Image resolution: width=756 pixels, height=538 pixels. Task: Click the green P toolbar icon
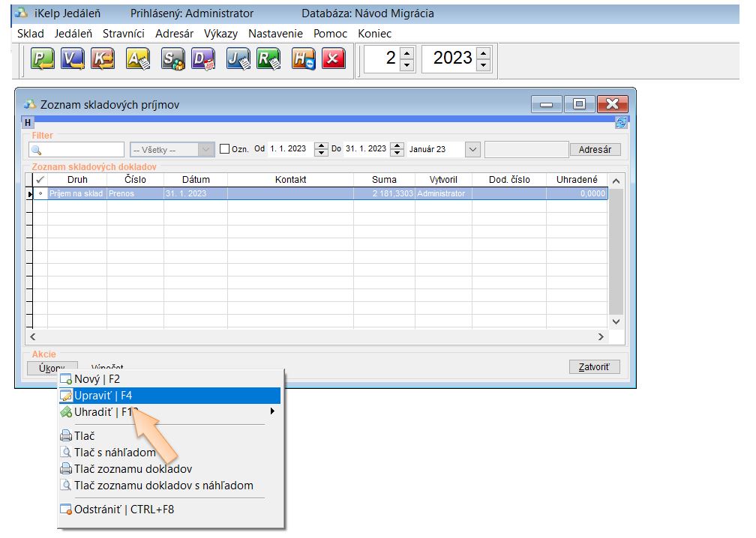tap(41, 58)
